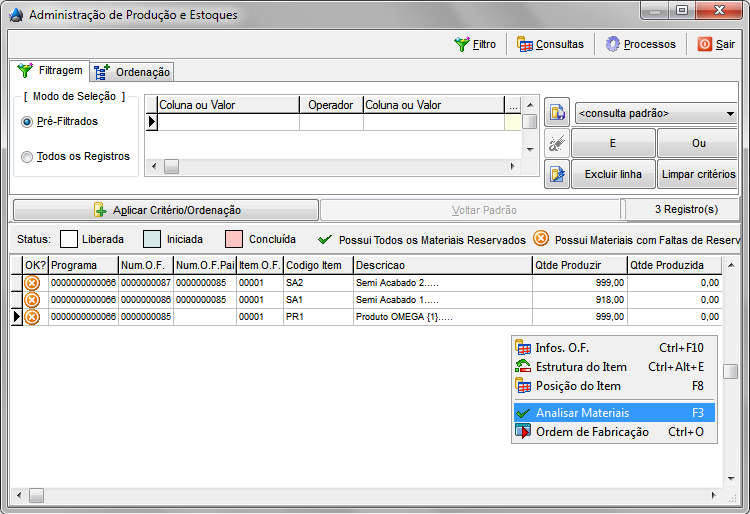Screen dimensions: 750x514
Task: Click the orange status icon for SA2 row
Action: click(32, 283)
